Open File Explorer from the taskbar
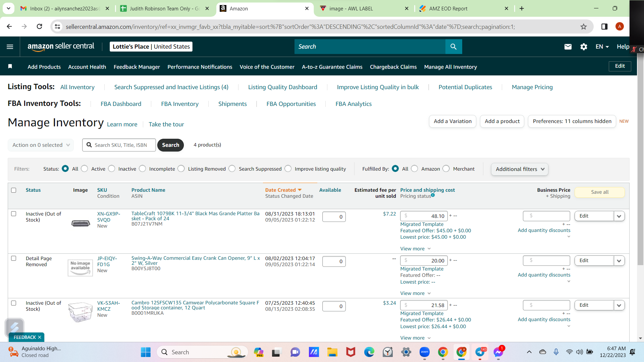The image size is (644, 362). click(332, 352)
